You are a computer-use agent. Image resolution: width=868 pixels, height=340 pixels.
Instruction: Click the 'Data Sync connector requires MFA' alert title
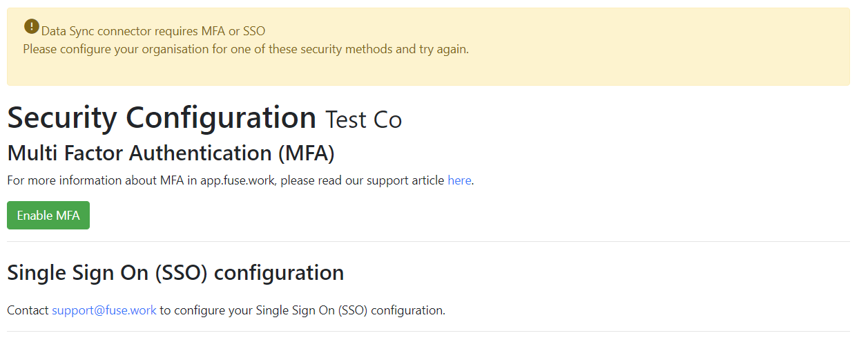click(x=153, y=31)
